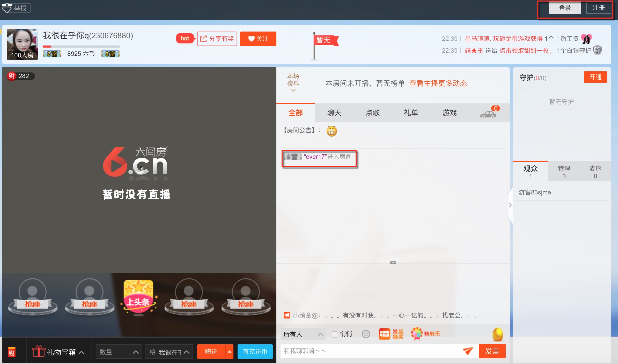
Task: Click the golden egg icon
Action: pyautogui.click(x=498, y=334)
